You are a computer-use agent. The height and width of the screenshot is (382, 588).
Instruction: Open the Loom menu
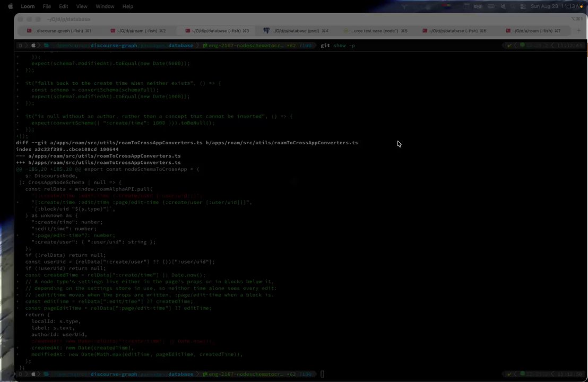pos(28,6)
